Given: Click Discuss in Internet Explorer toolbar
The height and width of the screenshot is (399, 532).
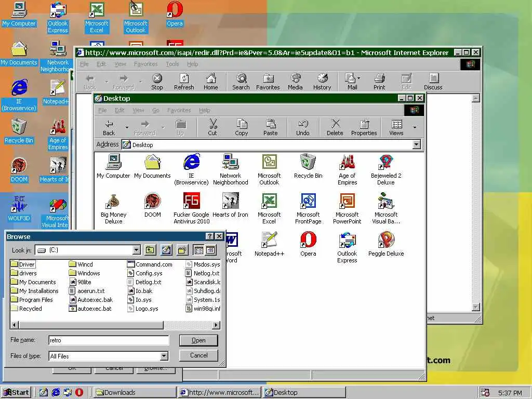Looking at the screenshot, I should 433,82.
